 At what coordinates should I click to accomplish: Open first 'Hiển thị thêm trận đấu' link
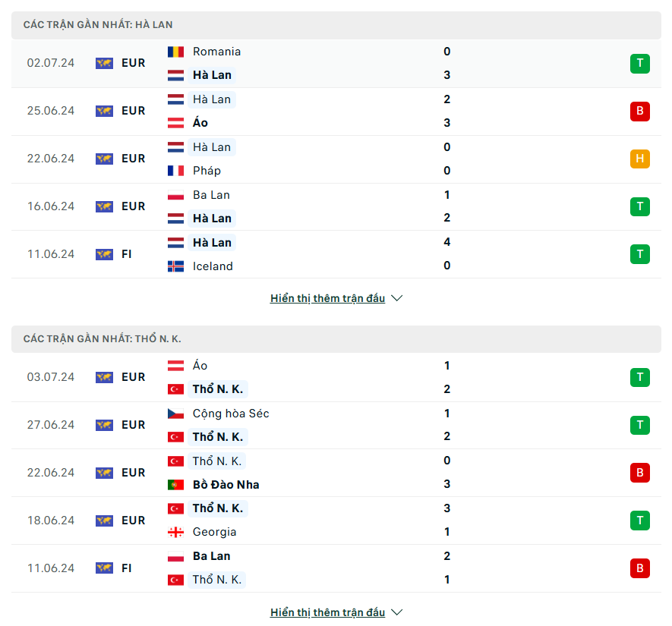point(327,298)
